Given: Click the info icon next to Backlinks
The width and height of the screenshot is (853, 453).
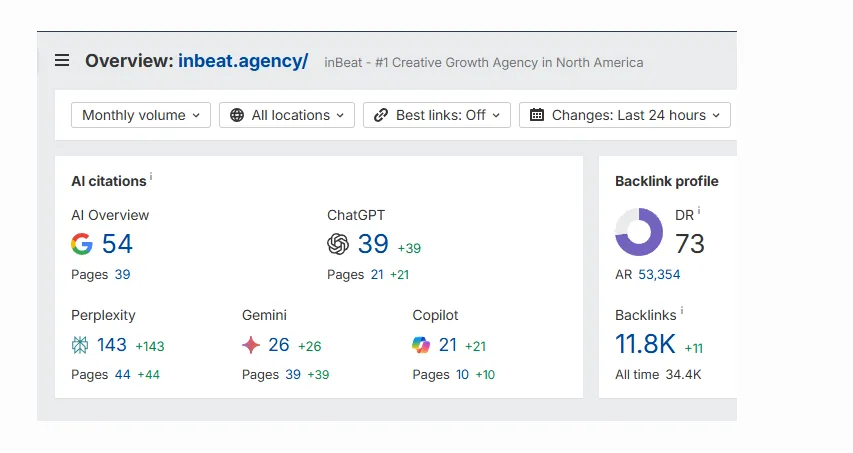Looking at the screenshot, I should point(682,311).
